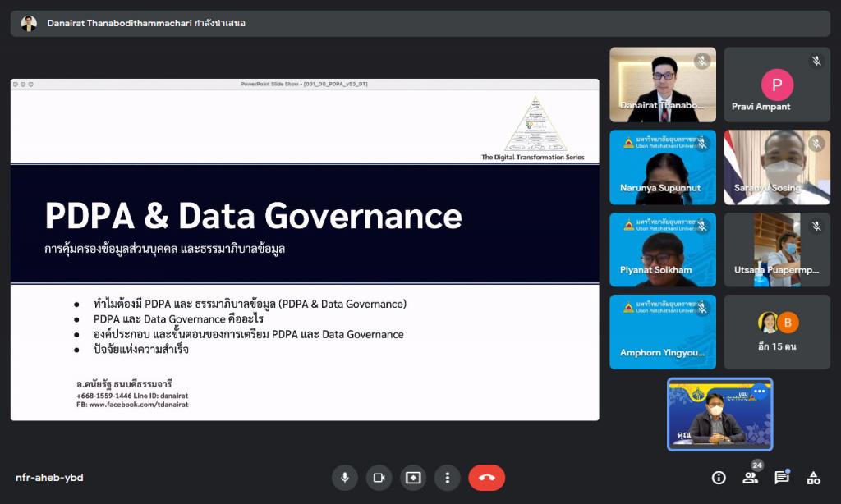Screen dimensions: 841x504
Task: Click the meeting code nfr-aheb-ybd
Action: 49,478
